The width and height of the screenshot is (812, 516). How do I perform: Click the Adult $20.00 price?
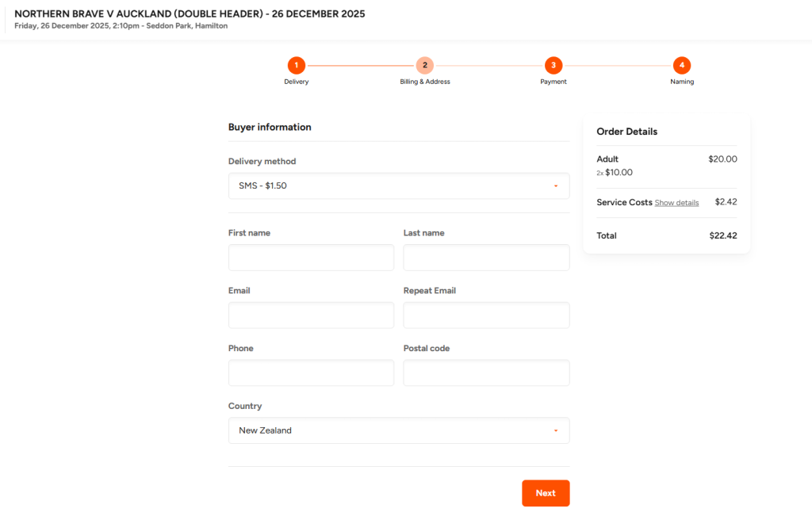pos(722,159)
